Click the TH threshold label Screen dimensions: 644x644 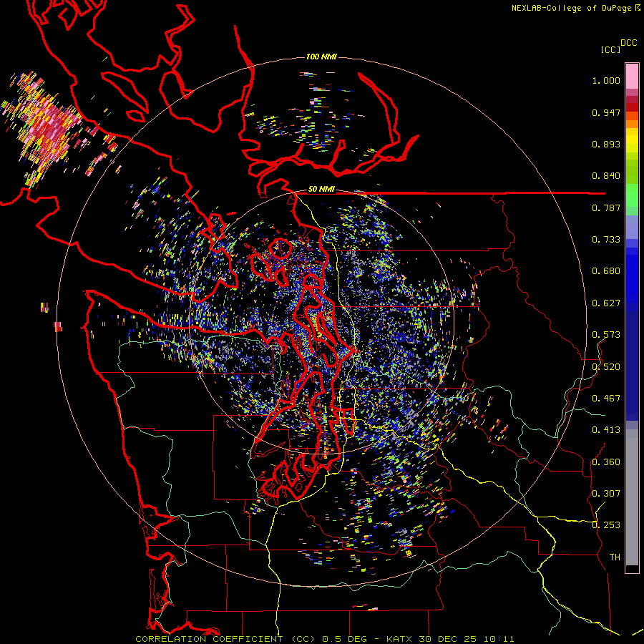click(615, 557)
